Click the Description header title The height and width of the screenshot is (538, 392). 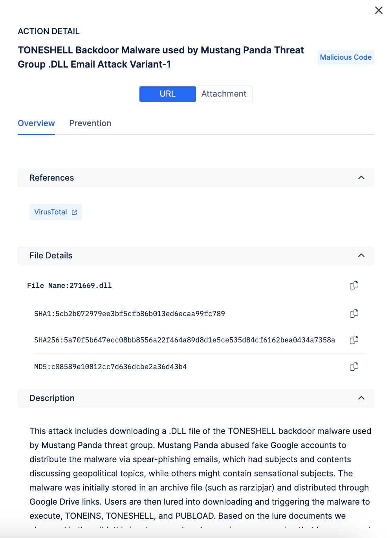tap(52, 398)
